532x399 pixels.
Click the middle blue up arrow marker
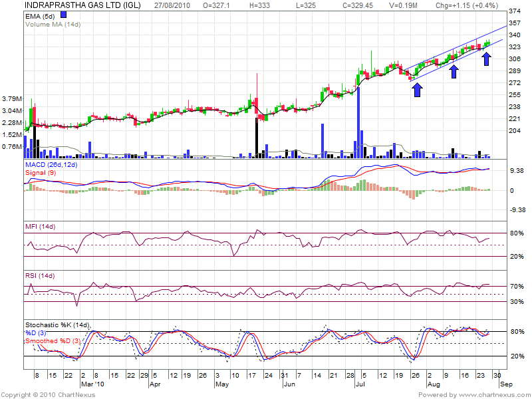coord(454,71)
